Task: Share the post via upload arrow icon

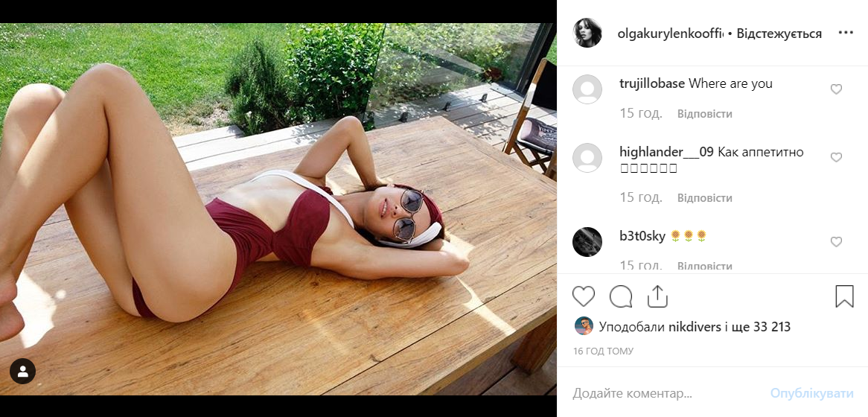Action: (x=657, y=296)
